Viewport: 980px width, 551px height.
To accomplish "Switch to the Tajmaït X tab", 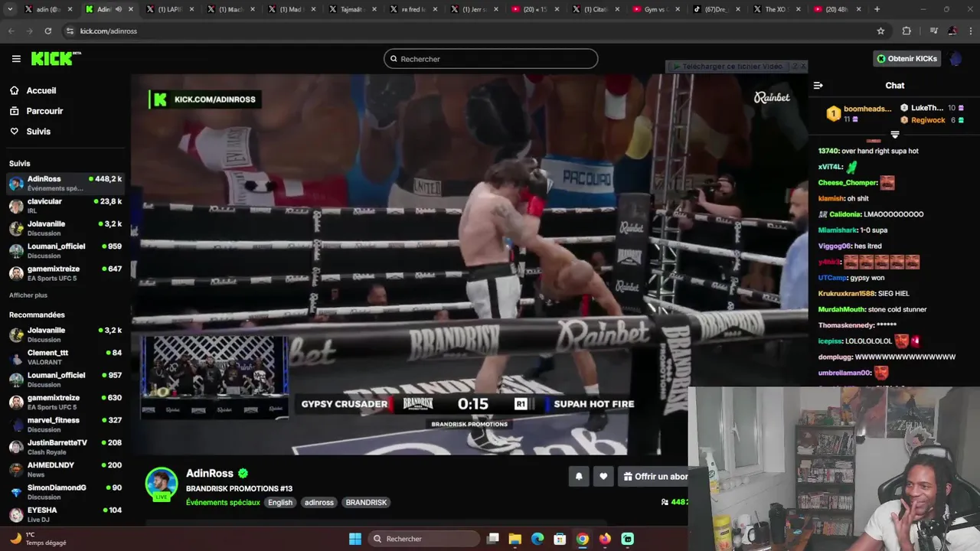I will (354, 9).
